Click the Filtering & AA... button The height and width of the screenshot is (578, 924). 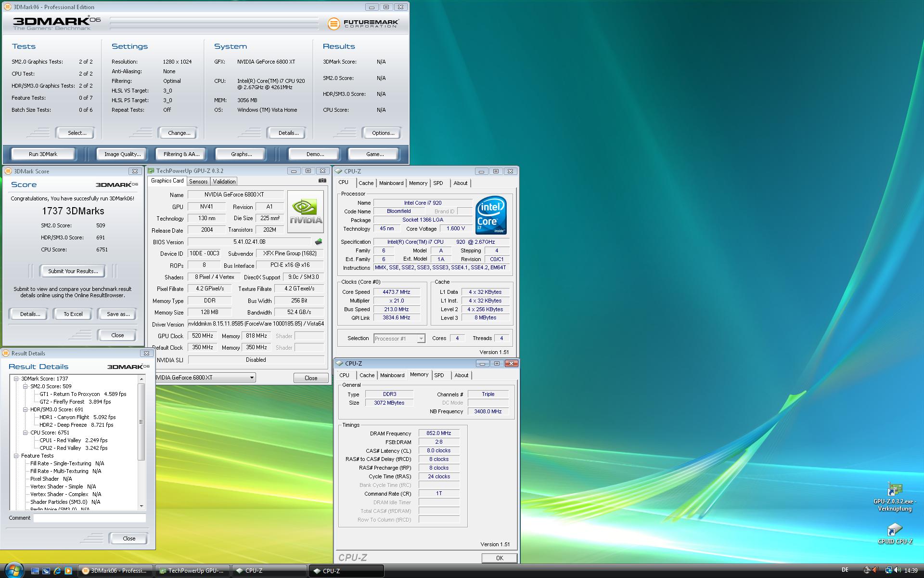[181, 154]
